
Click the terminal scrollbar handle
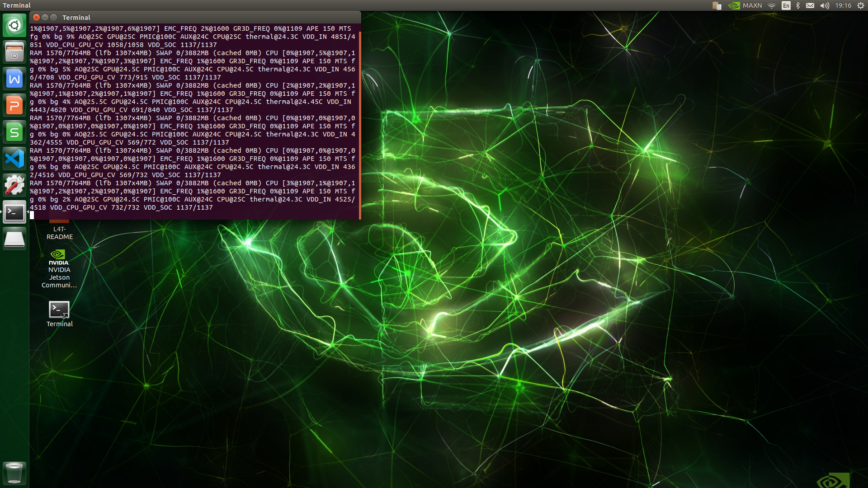360,125
